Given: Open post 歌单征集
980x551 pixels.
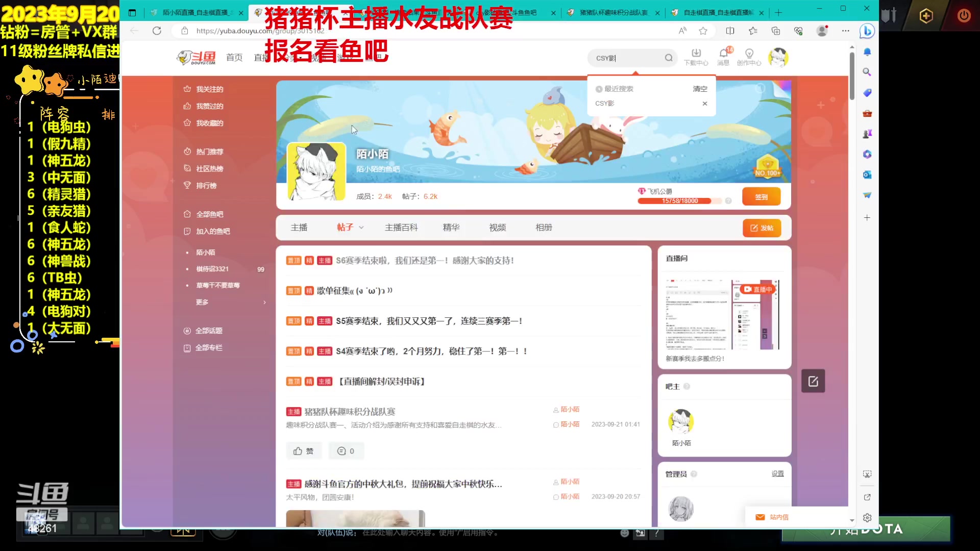Looking at the screenshot, I should coord(355,291).
